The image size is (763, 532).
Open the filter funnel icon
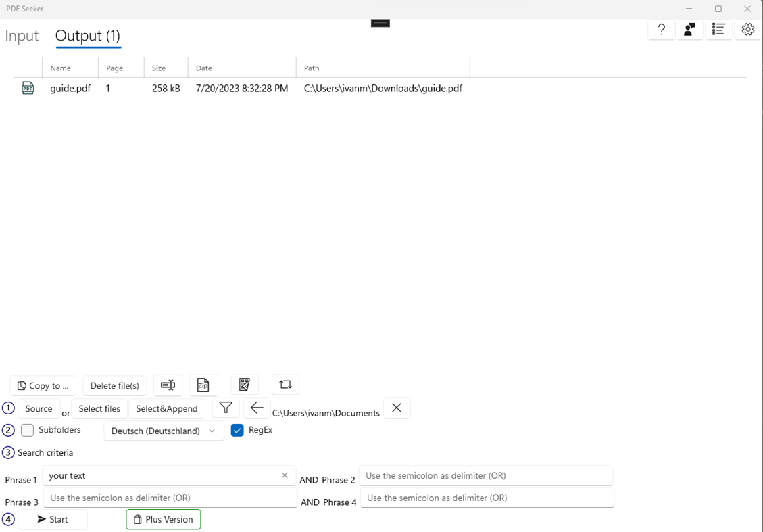pyautogui.click(x=225, y=408)
